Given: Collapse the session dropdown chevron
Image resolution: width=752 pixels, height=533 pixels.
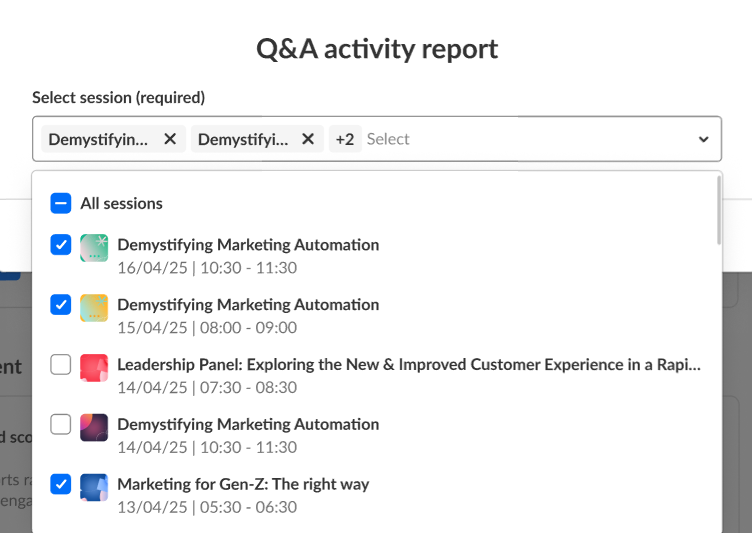Looking at the screenshot, I should (x=703, y=139).
